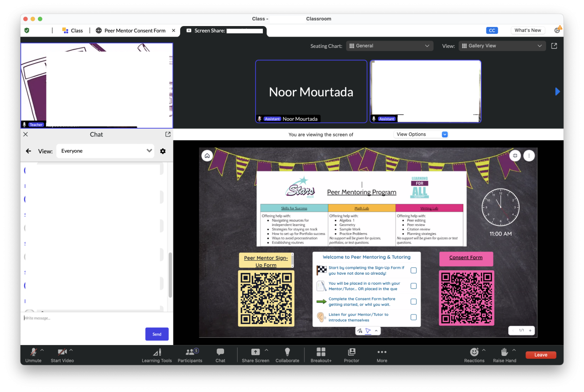Open the Gallery View dropdown
Image resolution: width=584 pixels, height=392 pixels.
tap(502, 46)
